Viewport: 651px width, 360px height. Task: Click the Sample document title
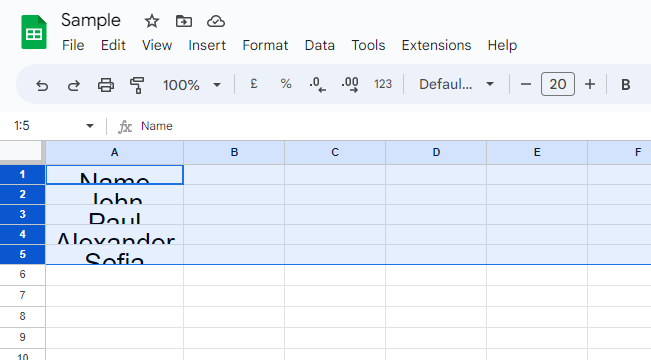(91, 20)
